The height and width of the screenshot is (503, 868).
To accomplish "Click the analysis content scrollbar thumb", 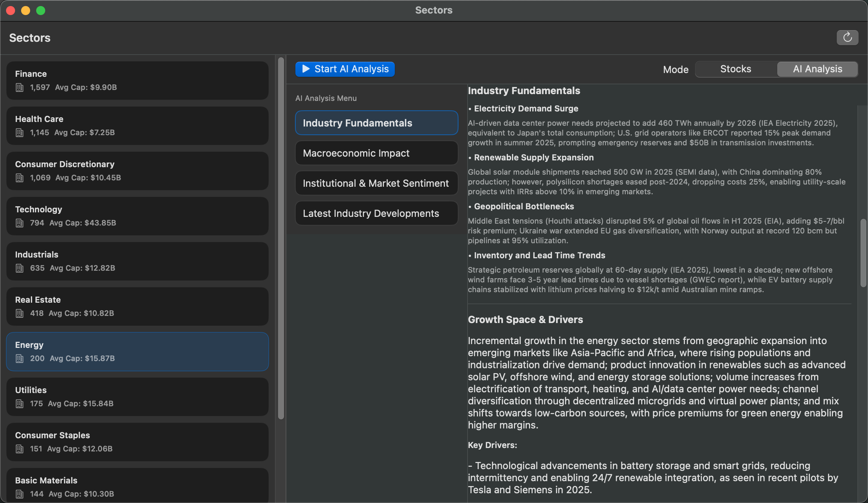I will tap(863, 253).
